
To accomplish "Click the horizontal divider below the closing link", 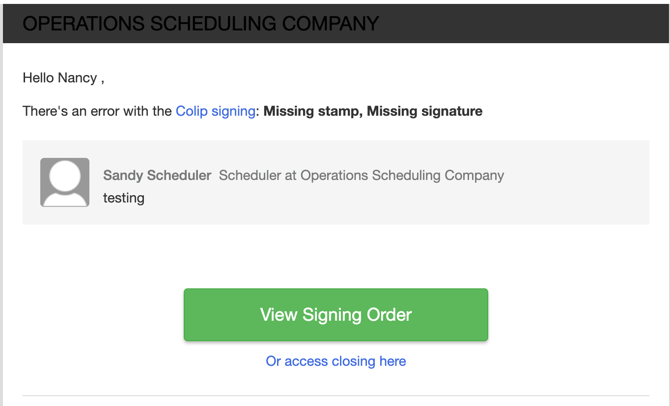I will point(335,395).
